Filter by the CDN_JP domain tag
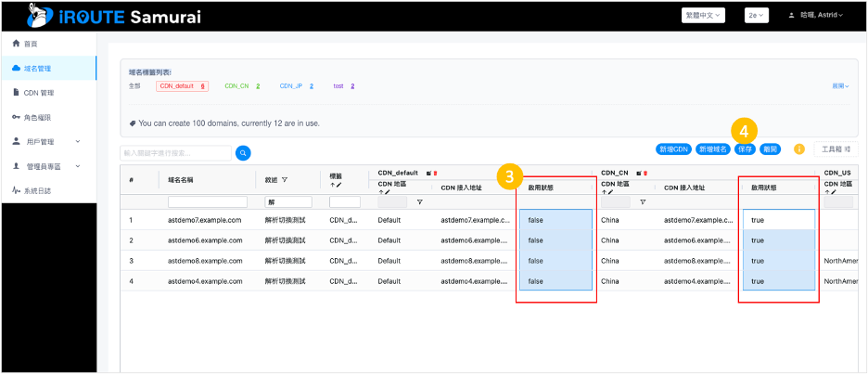Screen dimensions: 868x375 pyautogui.click(x=290, y=85)
